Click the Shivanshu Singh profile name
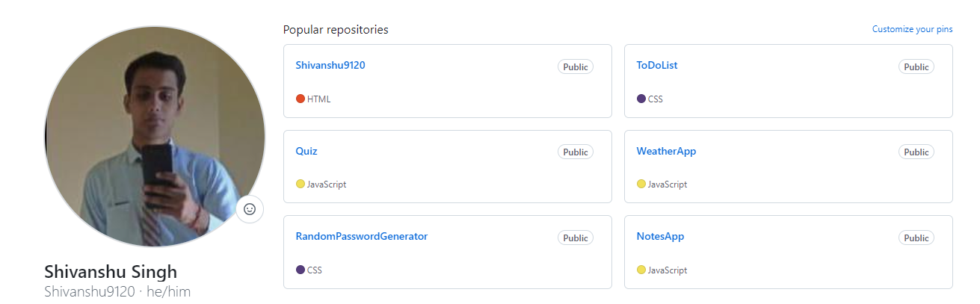The height and width of the screenshot is (304, 980). pos(111,271)
